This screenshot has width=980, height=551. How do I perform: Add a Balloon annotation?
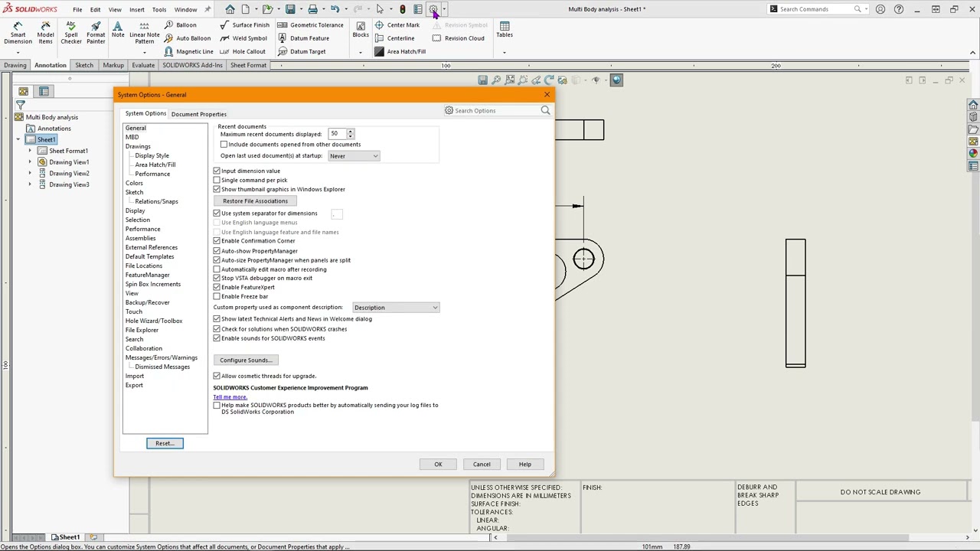180,25
